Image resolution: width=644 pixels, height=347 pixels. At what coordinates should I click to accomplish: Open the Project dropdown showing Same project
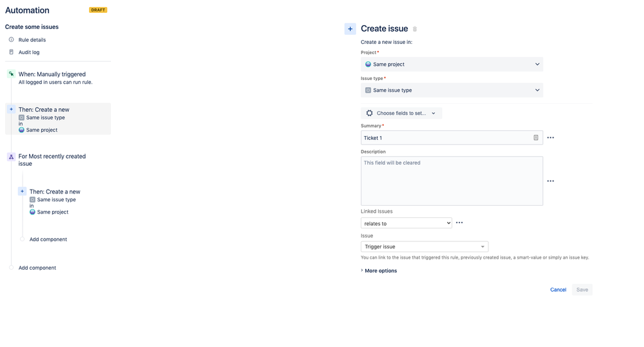pyautogui.click(x=452, y=64)
